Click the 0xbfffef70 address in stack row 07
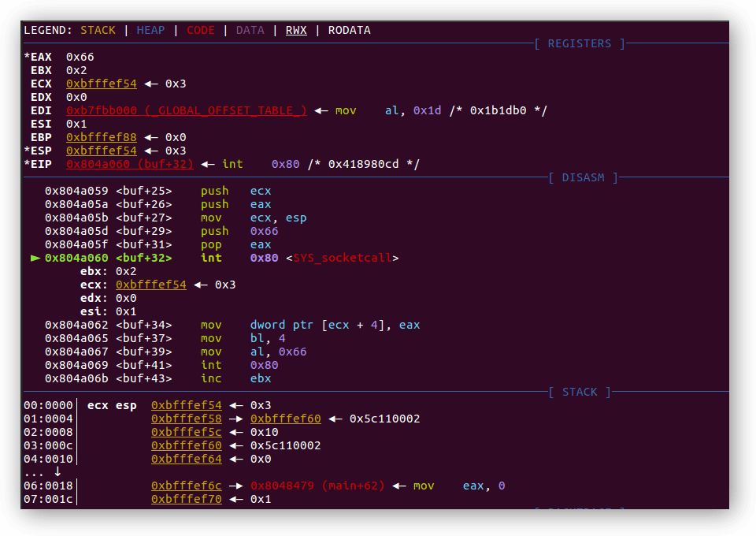756x536 pixels. click(187, 499)
